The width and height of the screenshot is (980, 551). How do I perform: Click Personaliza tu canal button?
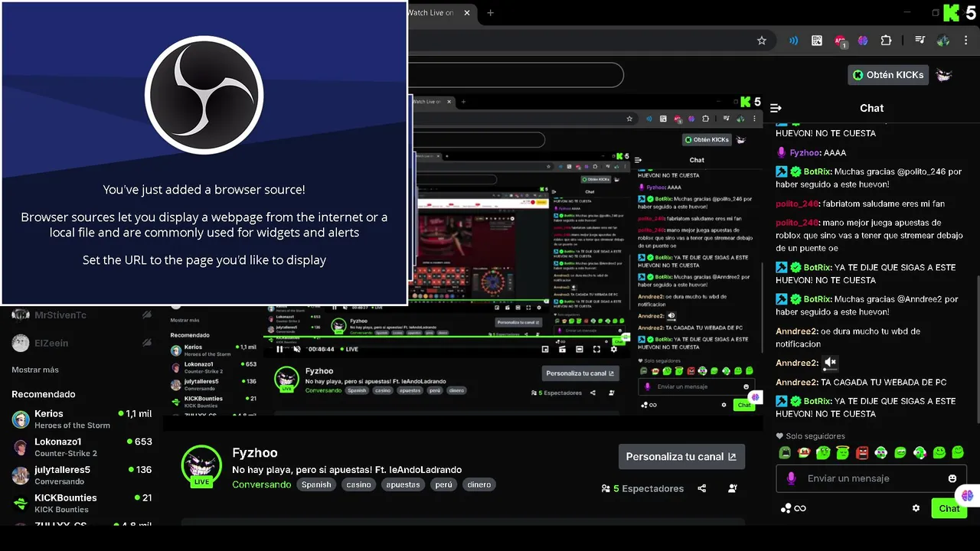[681, 456]
